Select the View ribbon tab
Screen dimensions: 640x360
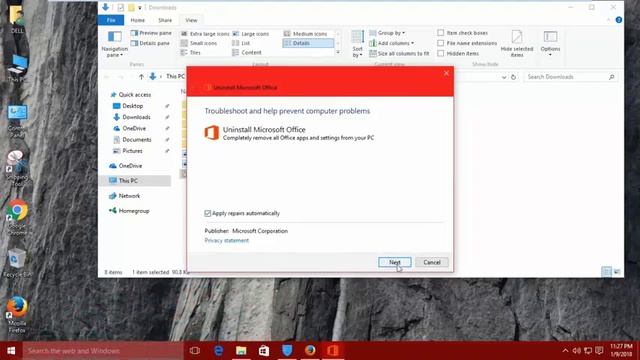coord(191,20)
